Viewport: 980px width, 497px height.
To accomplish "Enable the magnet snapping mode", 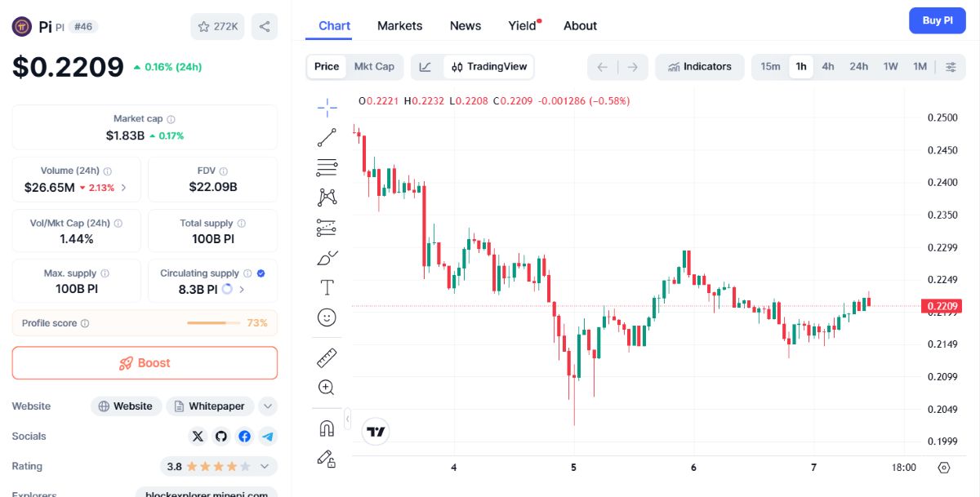I will point(327,428).
